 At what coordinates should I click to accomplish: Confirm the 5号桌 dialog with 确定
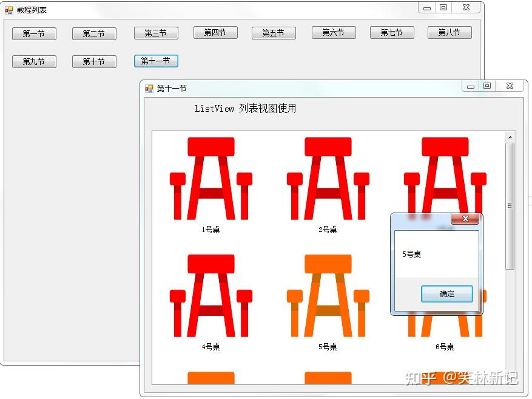coord(447,294)
